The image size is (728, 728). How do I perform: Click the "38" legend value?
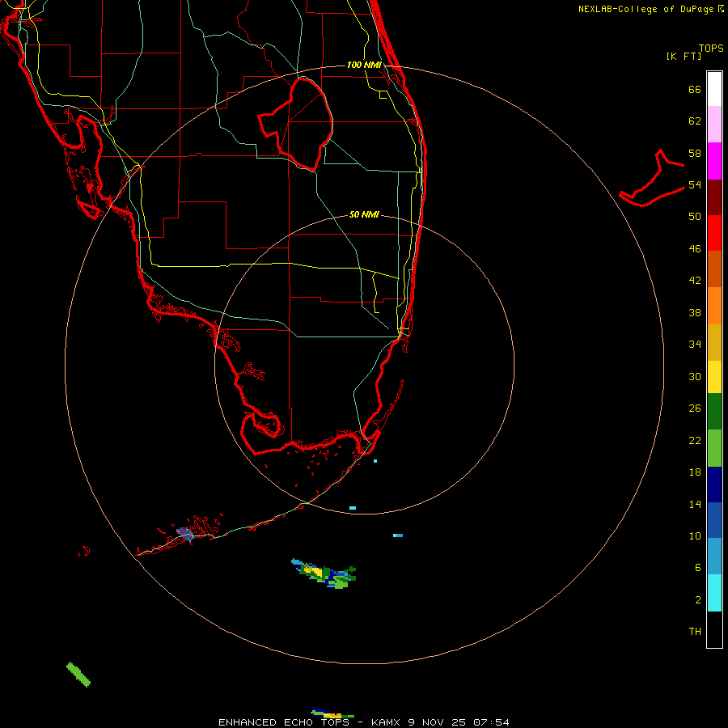pos(695,313)
